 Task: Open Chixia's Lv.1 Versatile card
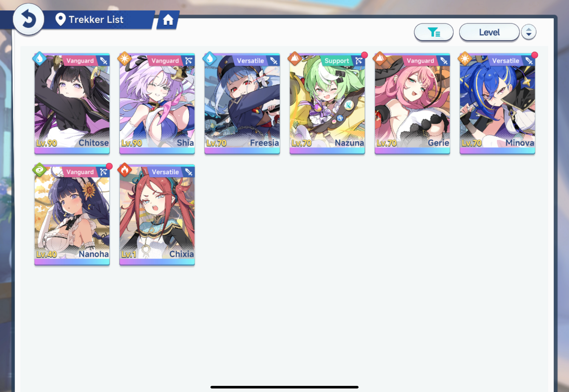click(157, 215)
